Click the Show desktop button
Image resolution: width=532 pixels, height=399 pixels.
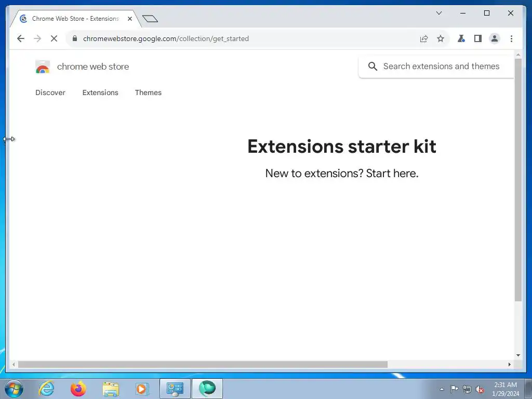point(528,389)
